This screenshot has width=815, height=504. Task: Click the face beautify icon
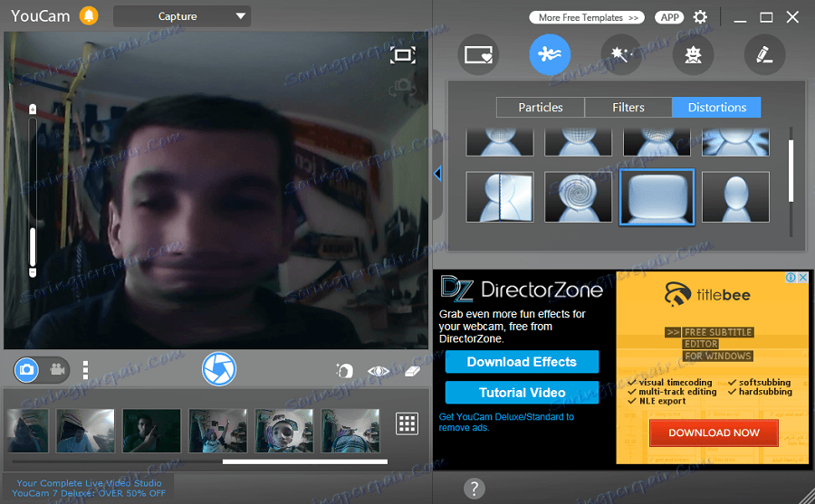point(344,370)
